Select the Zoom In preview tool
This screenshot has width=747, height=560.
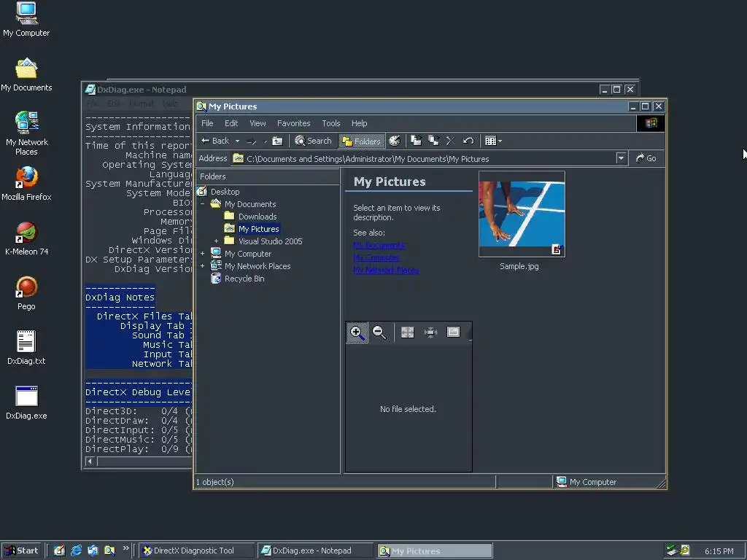pos(357,332)
